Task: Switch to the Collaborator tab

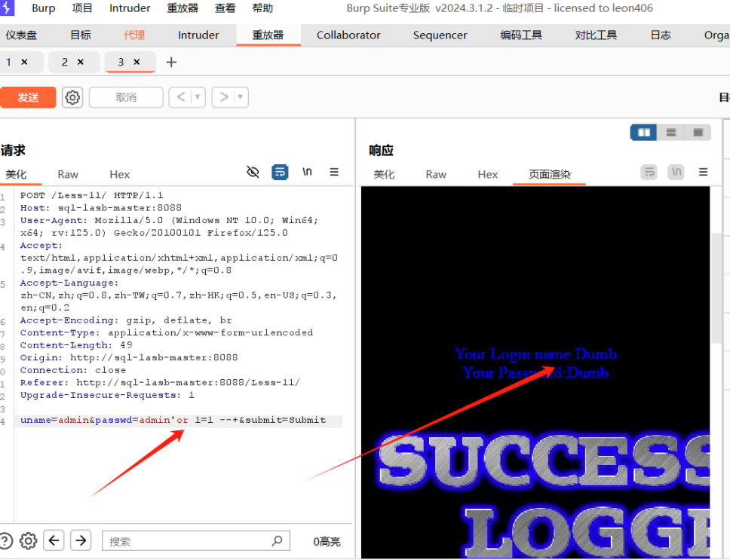Action: coord(348,35)
